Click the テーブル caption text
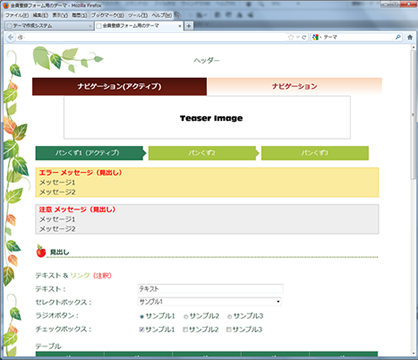The image size is (418, 360). click(x=48, y=346)
